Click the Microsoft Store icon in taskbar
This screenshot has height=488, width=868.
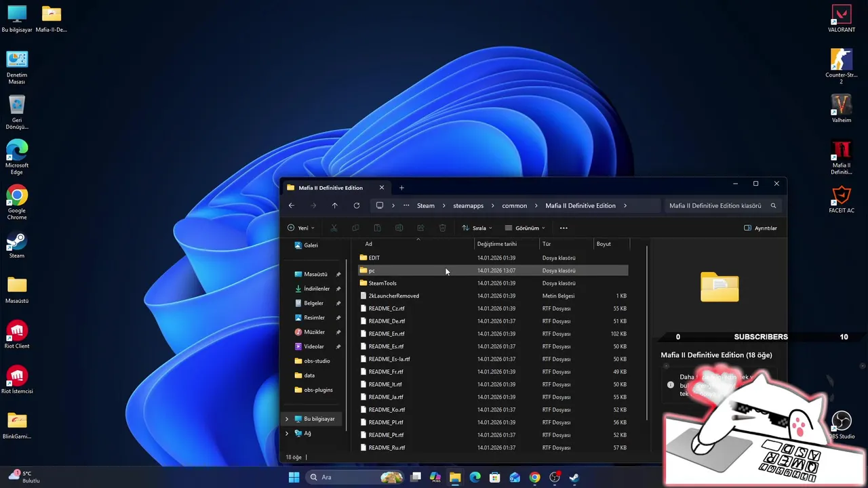[x=494, y=477]
